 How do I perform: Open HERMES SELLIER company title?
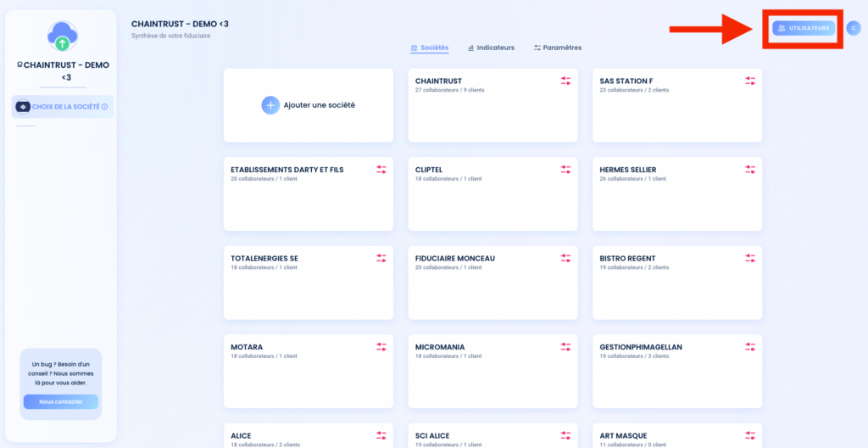point(628,170)
